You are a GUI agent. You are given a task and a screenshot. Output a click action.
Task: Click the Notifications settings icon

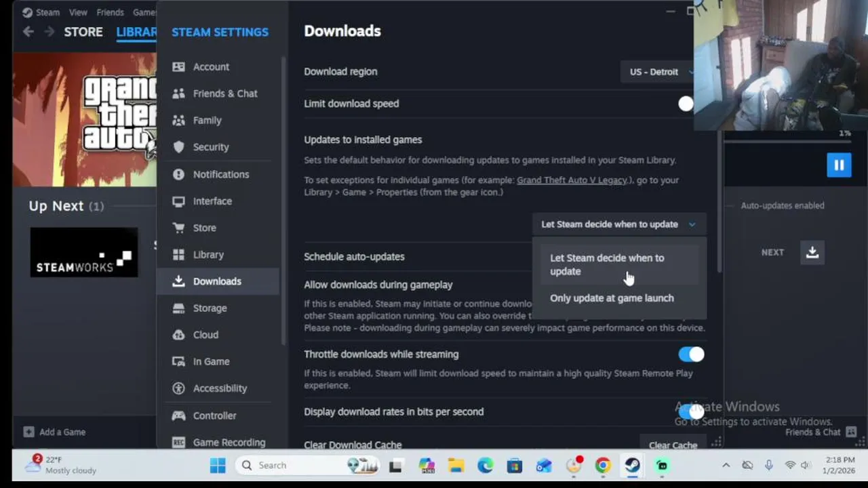tap(178, 174)
